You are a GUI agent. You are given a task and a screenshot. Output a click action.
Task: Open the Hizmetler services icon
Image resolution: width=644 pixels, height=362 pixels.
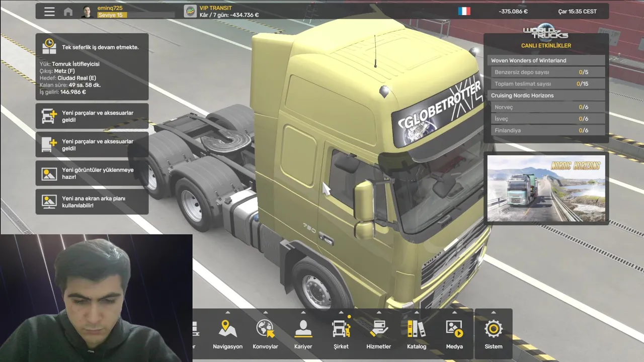379,329
